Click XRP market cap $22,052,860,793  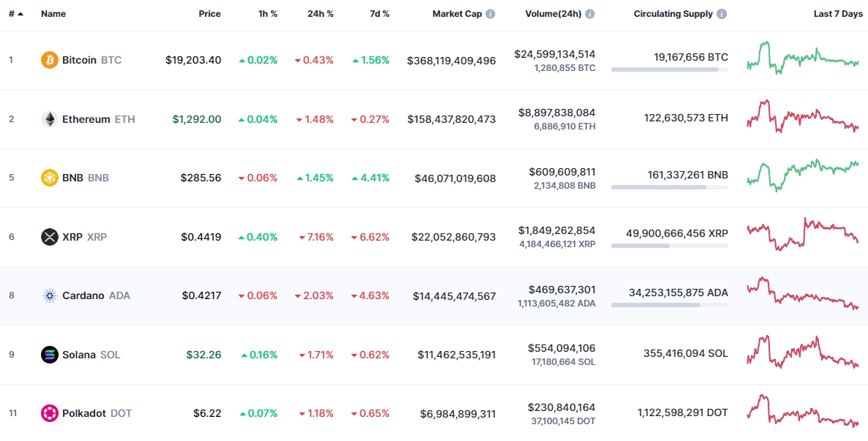(x=453, y=237)
